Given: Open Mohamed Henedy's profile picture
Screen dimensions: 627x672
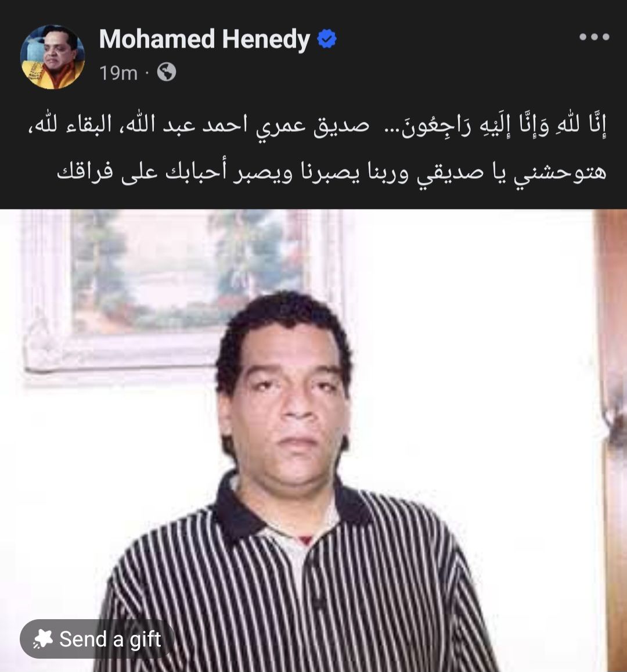Looking at the screenshot, I should (x=52, y=56).
